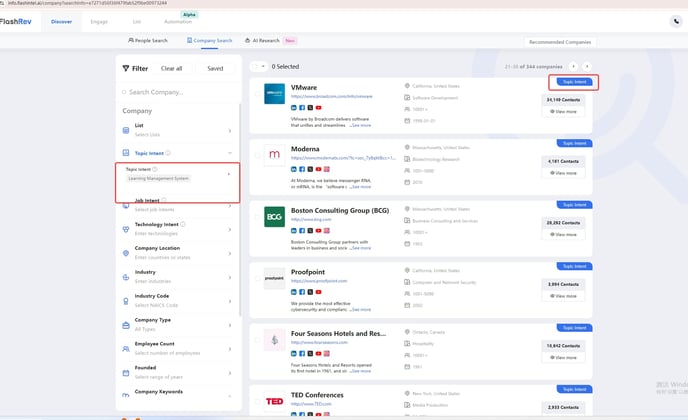Switch to People Search

[148, 40]
